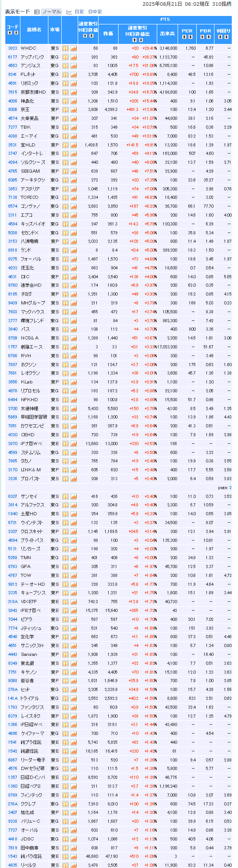Open stock code 3823 link

(x=12, y=48)
